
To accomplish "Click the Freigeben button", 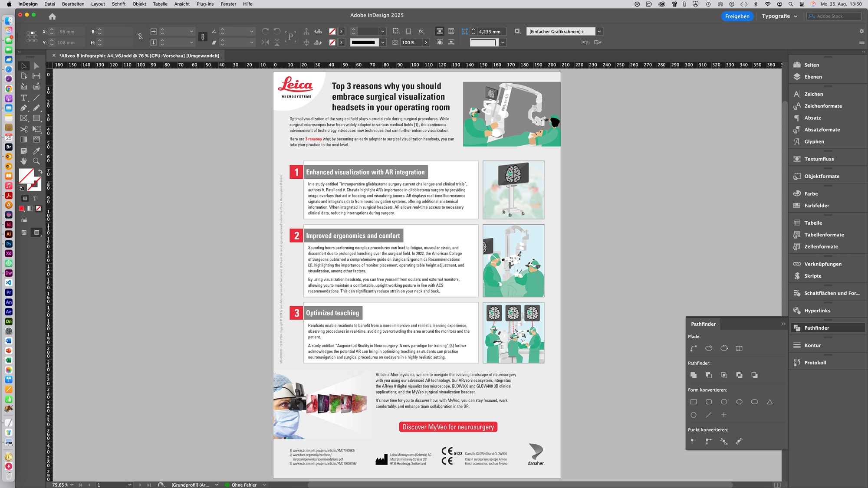I will 737,16.
